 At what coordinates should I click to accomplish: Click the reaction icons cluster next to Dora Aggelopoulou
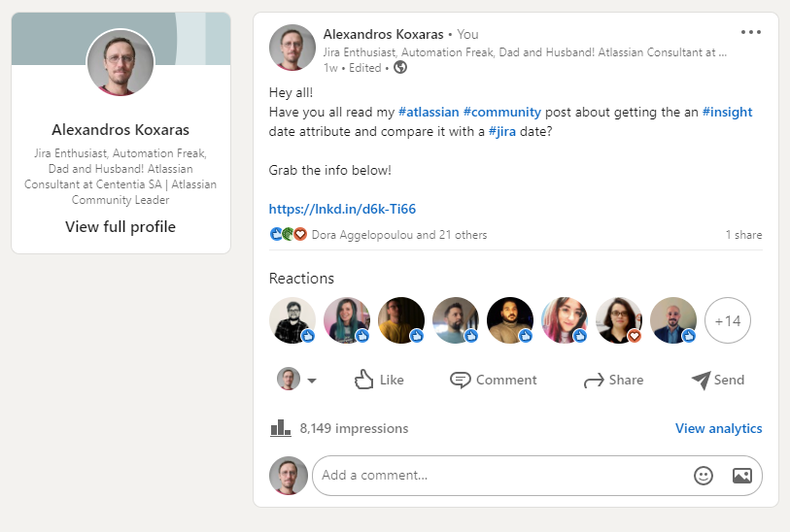tap(289, 234)
